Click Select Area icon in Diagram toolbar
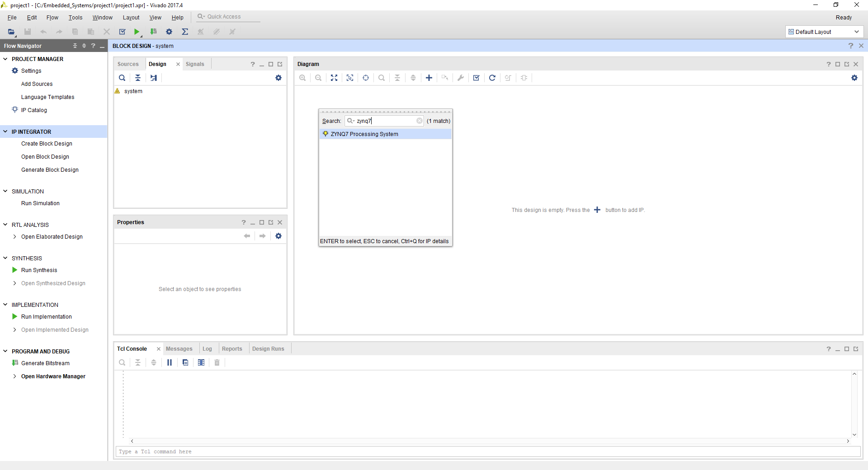Viewport: 868px width, 470px height. (x=350, y=78)
